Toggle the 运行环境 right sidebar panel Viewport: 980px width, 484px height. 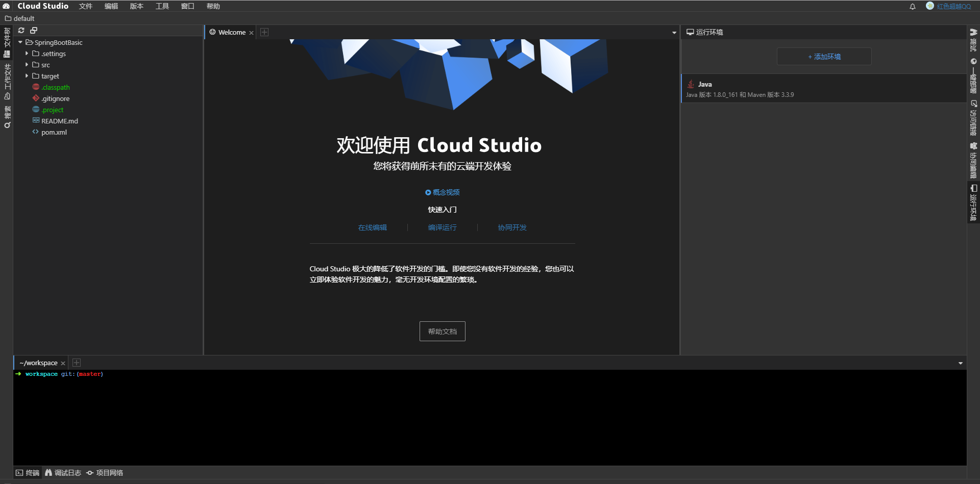coord(973,202)
